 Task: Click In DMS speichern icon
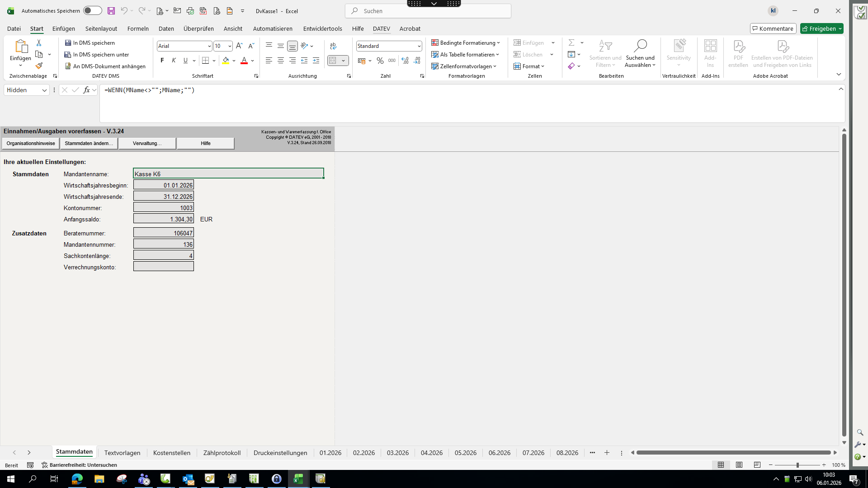coord(68,43)
